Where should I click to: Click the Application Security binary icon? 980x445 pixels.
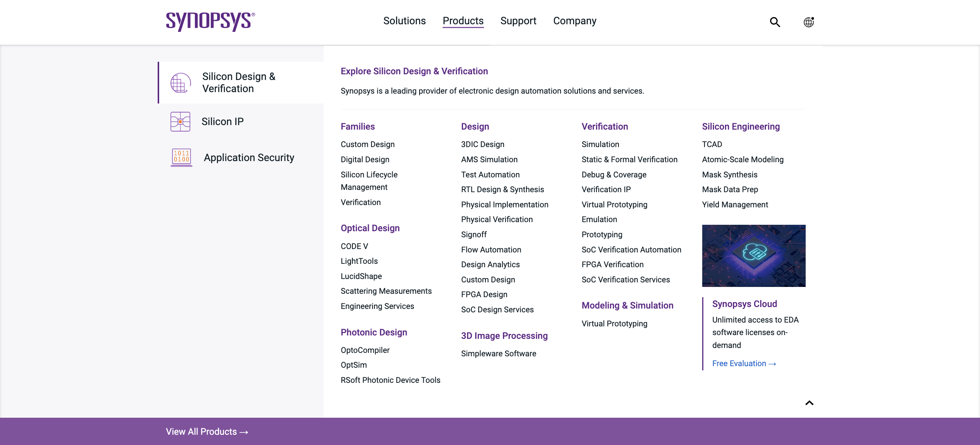pyautogui.click(x=181, y=157)
